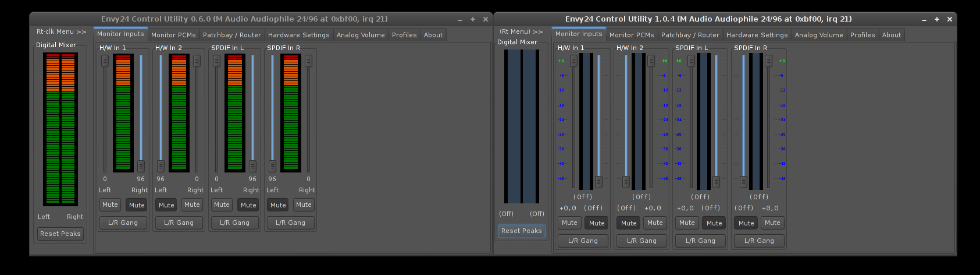
Task: Click Digital Mixer peak meter in 0.6.0 window
Action: click(60, 129)
